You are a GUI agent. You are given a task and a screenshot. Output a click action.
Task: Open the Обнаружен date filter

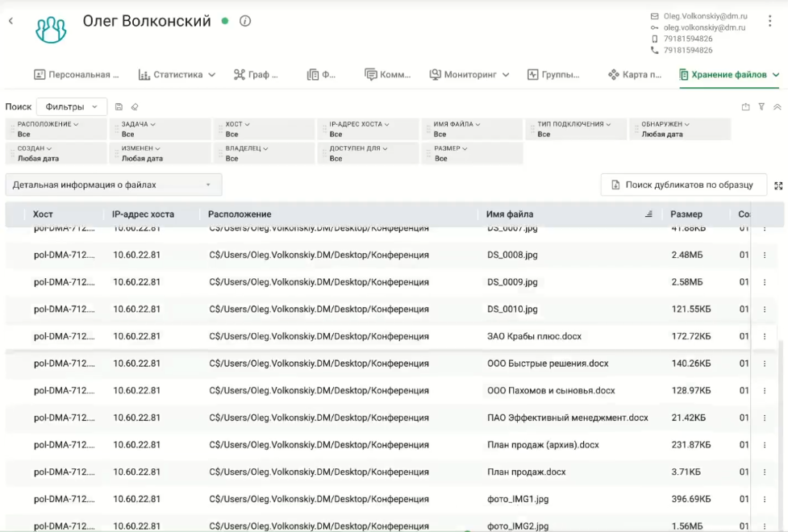tap(681, 129)
